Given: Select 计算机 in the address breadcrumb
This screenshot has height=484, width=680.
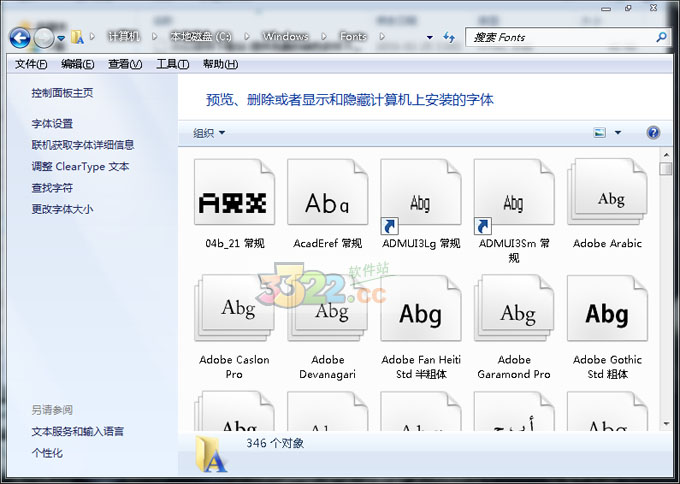Looking at the screenshot, I should click(124, 36).
